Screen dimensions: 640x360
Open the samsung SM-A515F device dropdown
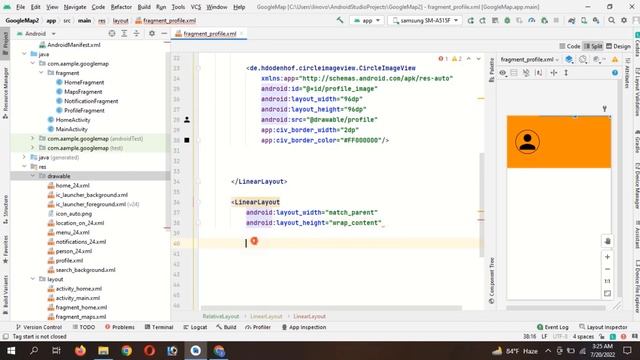[x=424, y=20]
